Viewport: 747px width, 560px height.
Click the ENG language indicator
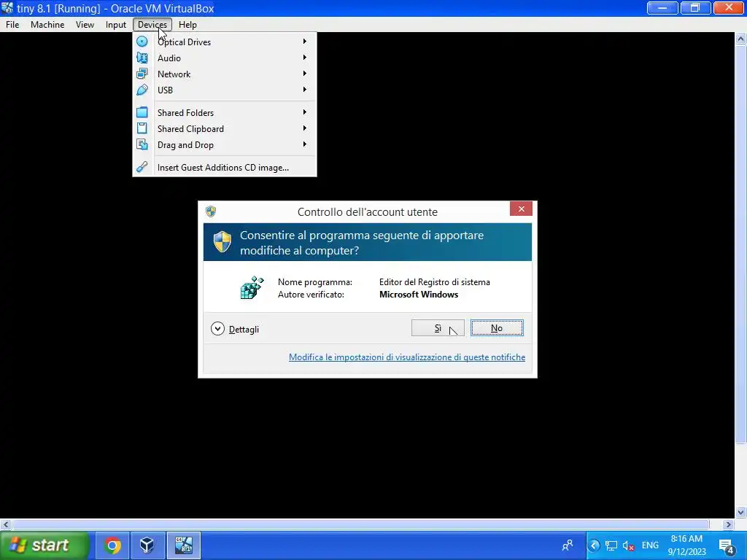(x=650, y=545)
